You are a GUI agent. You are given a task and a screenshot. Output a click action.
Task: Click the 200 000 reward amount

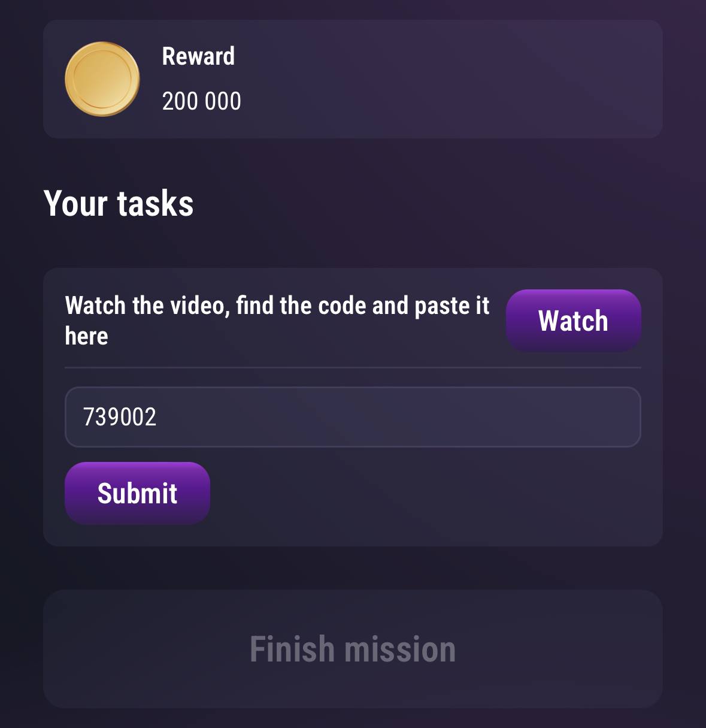coord(202,101)
